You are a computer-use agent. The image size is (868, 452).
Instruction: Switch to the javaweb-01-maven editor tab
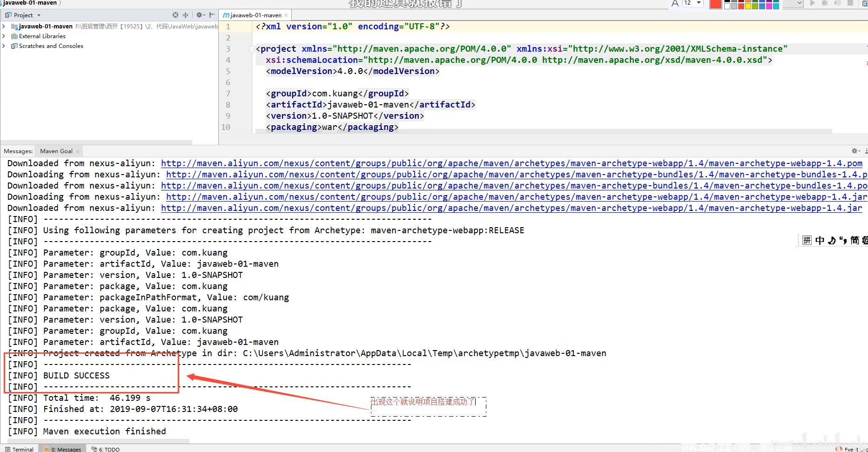[256, 15]
